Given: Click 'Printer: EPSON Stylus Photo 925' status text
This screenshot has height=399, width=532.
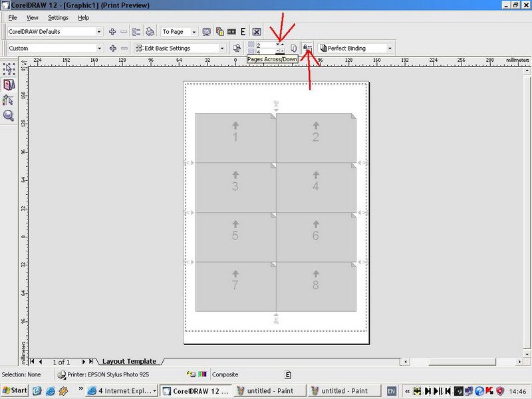Looking at the screenshot, I should (x=108, y=374).
